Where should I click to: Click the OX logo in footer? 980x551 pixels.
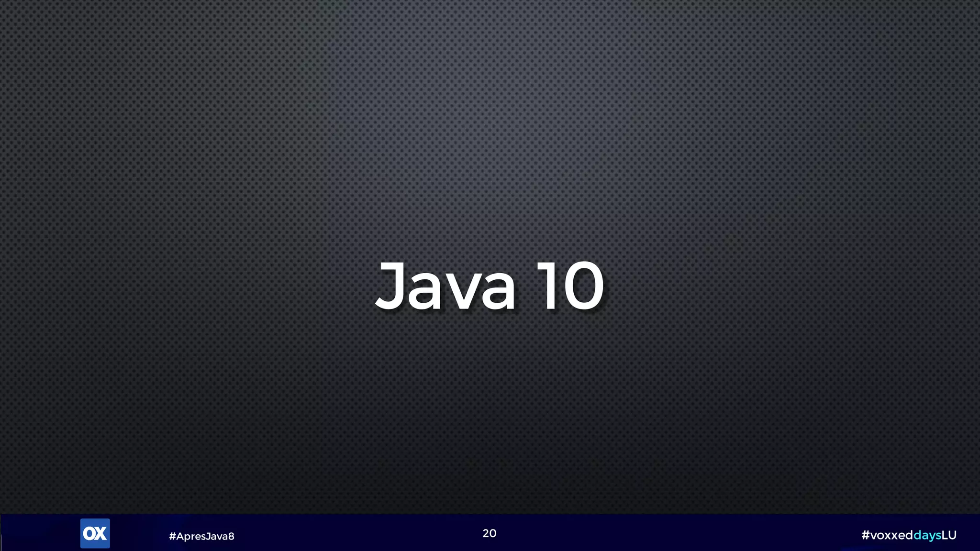pos(95,533)
